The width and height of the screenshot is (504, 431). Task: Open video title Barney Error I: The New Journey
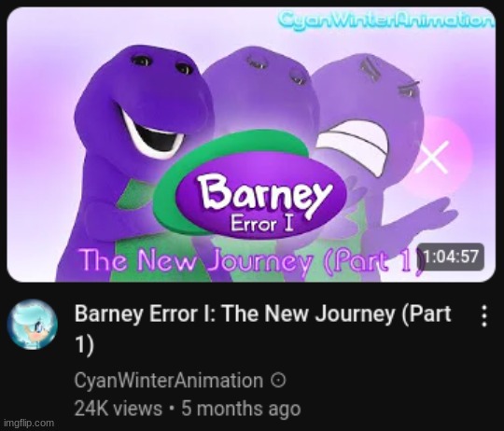[x=263, y=313]
